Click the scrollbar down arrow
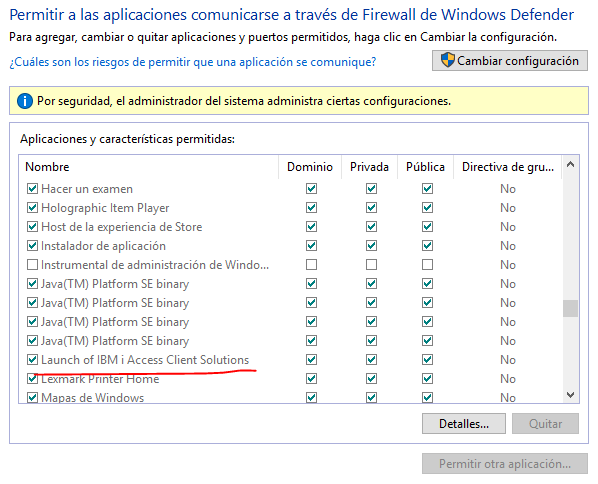This screenshot has height=484, width=598. [x=571, y=395]
